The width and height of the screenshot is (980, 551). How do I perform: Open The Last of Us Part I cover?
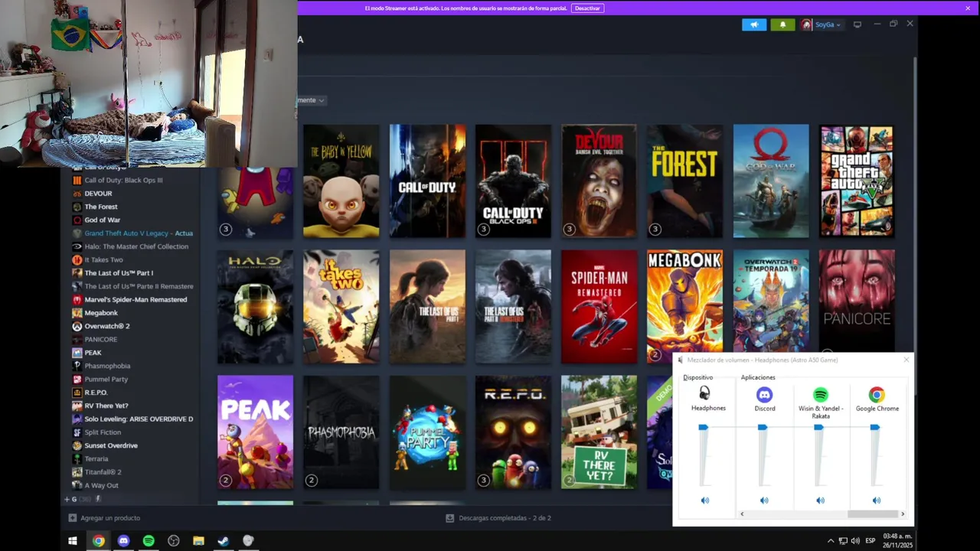(x=427, y=306)
